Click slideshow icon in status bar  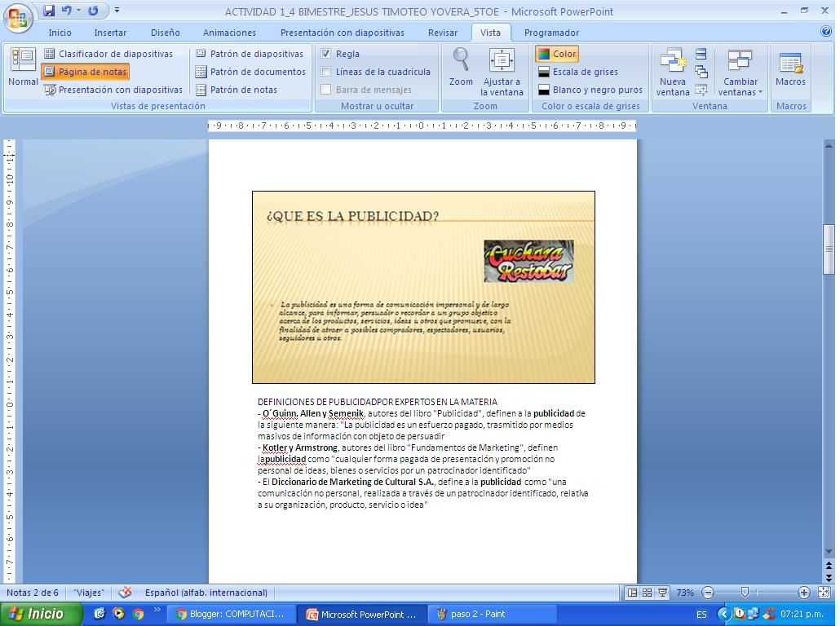663,593
